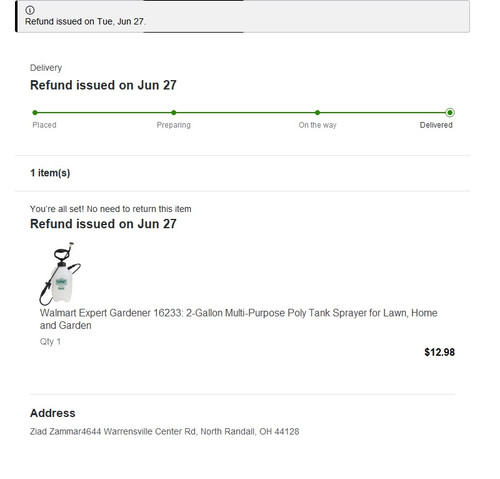Click the Placed label under tracker

44,125
